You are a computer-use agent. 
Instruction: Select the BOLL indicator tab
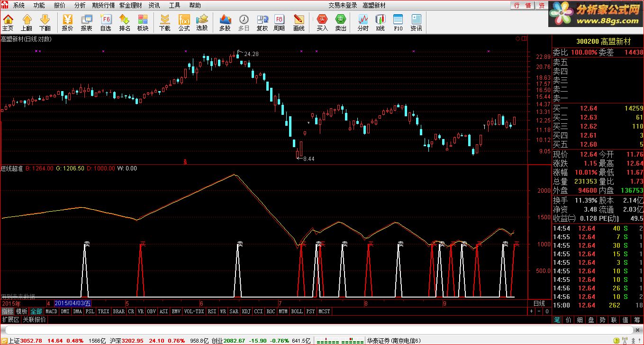point(297,311)
